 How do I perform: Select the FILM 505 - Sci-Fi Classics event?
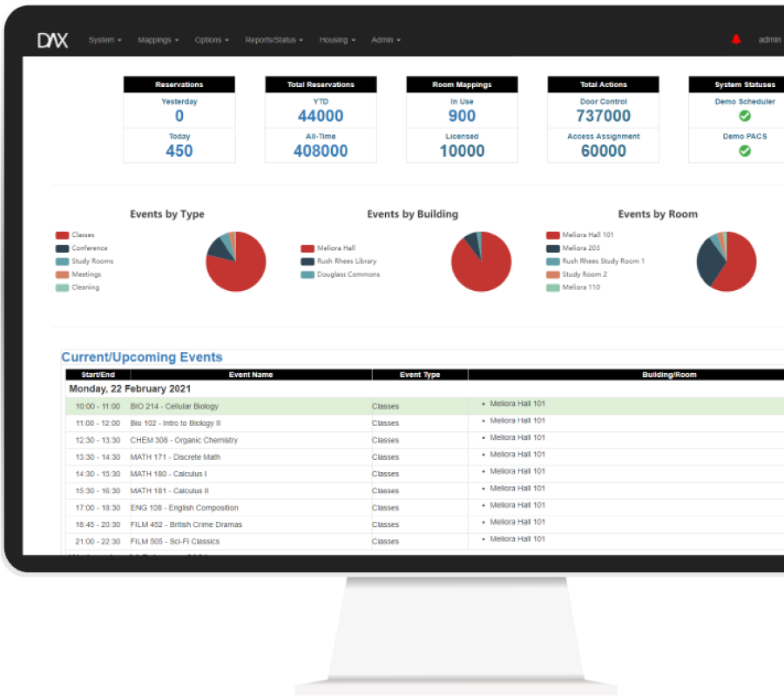pos(175,542)
